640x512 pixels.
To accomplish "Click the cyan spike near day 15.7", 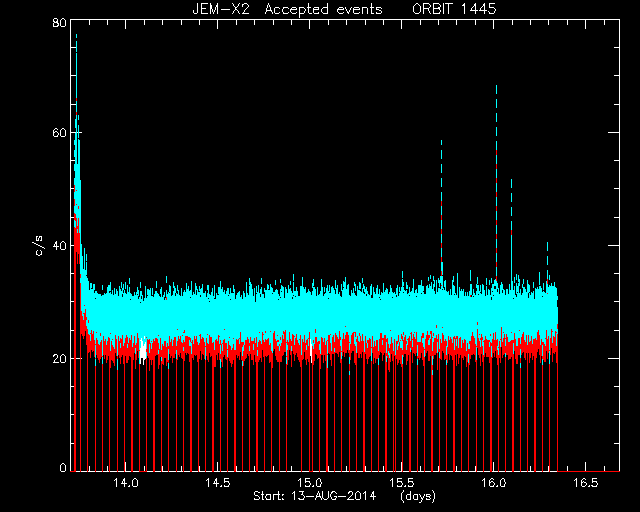I will tap(441, 208).
